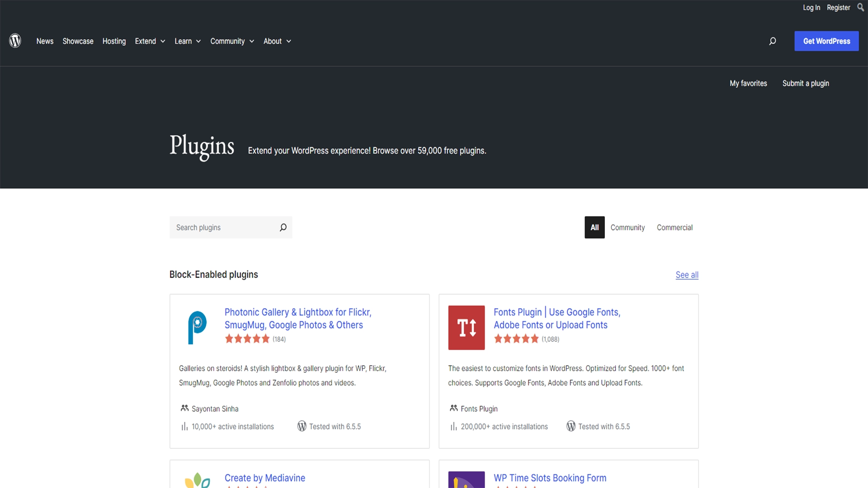
Task: Click the Sayontan Sinha author icon
Action: click(x=184, y=408)
